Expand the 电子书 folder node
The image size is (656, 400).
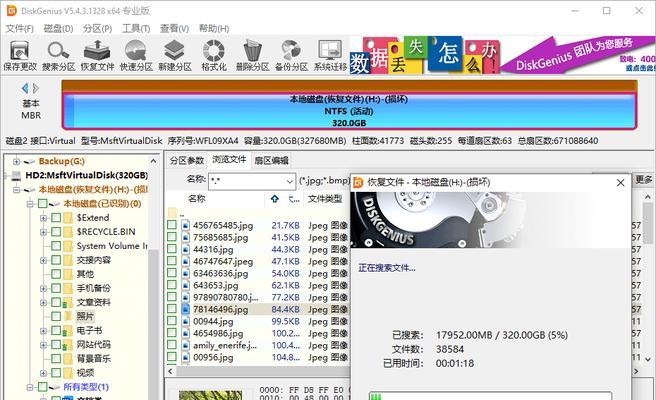(x=43, y=331)
